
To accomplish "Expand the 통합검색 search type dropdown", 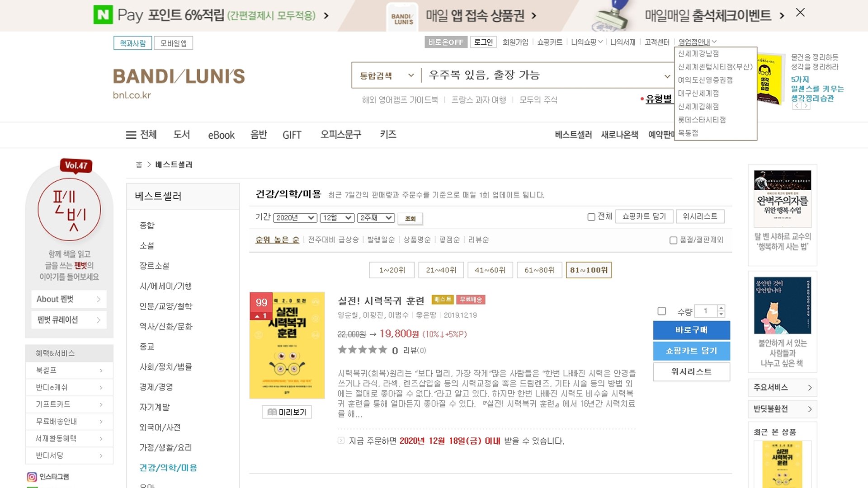I will [x=387, y=75].
